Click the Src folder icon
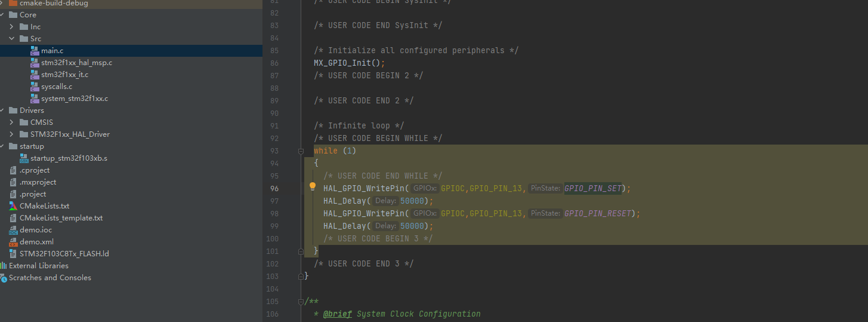The image size is (868, 322). coord(24,39)
